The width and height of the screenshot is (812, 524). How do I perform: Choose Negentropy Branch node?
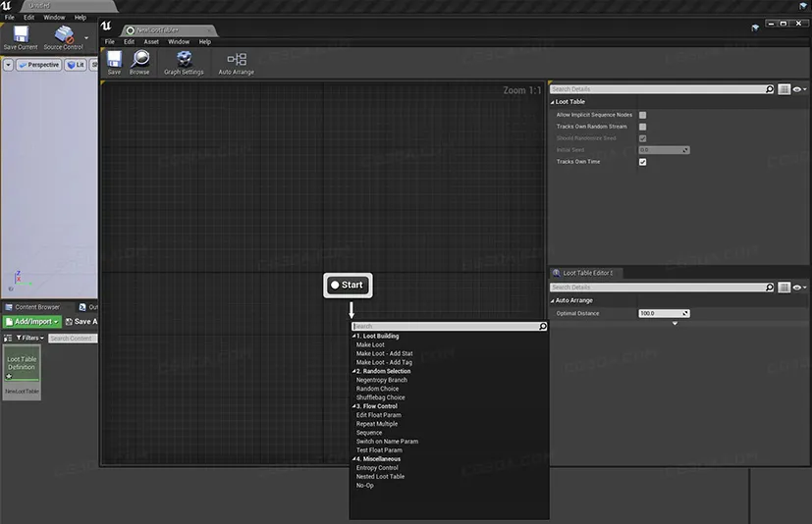382,380
